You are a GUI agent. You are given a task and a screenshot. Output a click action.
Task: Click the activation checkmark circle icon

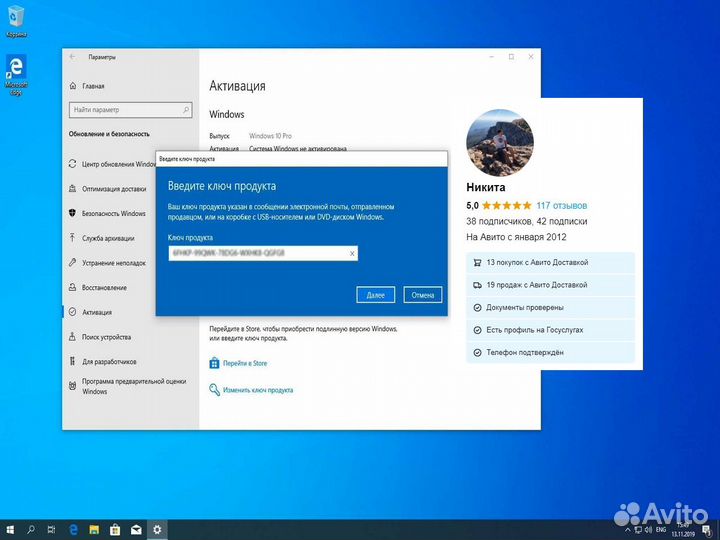click(x=73, y=312)
